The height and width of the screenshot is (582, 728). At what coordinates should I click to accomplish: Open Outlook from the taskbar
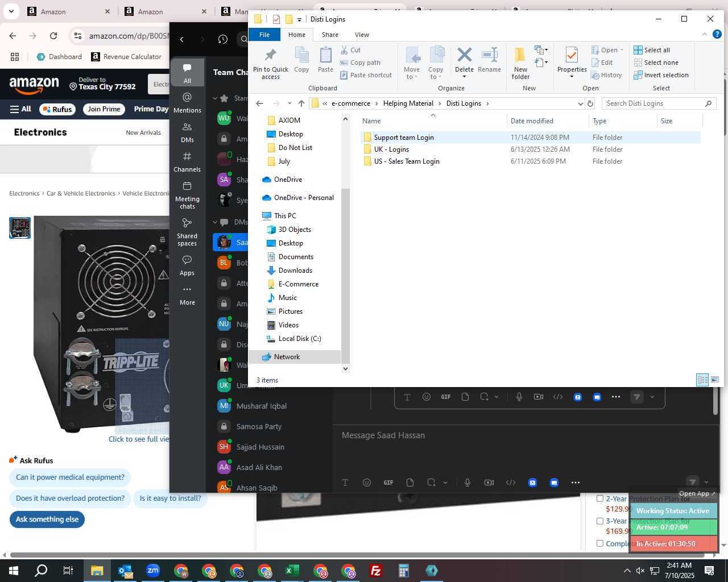(x=125, y=571)
